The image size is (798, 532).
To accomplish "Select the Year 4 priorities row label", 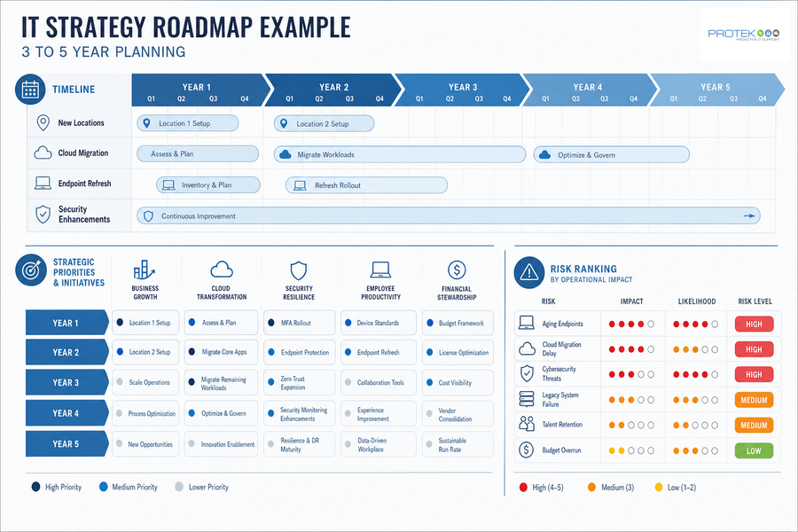I will tap(67, 413).
